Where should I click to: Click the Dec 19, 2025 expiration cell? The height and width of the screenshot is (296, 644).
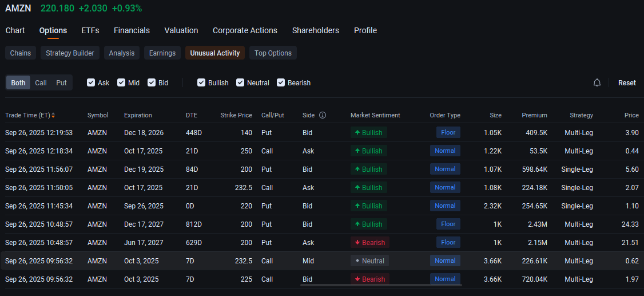pyautogui.click(x=144, y=169)
